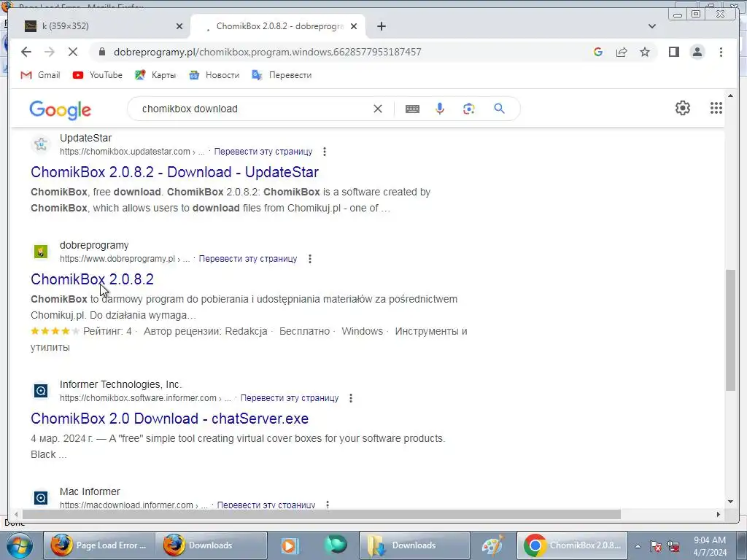Click the dobreprogramy site name text

tap(94, 245)
